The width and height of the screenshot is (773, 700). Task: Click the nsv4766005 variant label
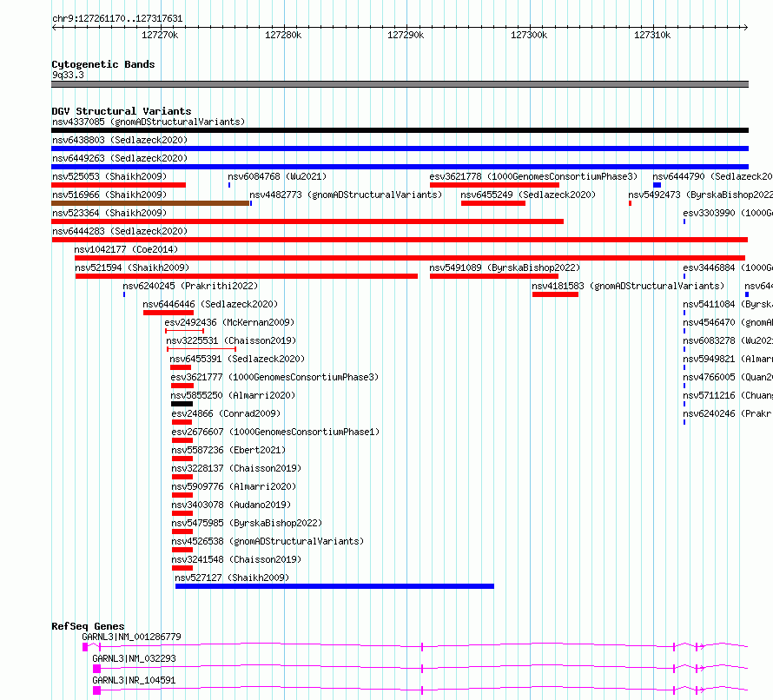(728, 377)
